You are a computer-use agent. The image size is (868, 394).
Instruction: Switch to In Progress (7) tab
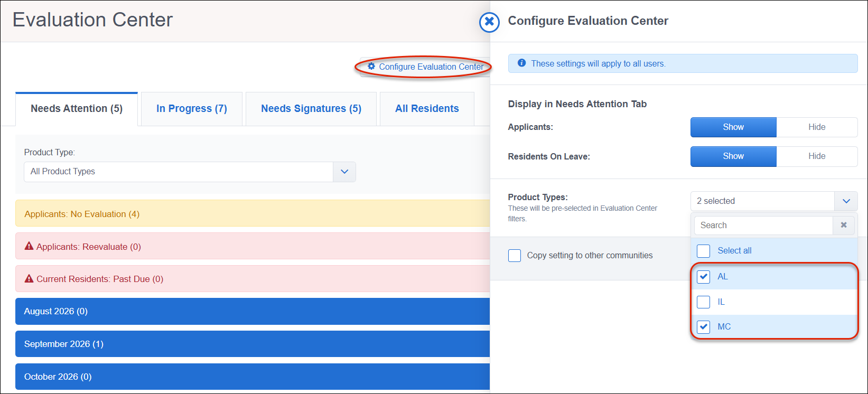pos(192,109)
